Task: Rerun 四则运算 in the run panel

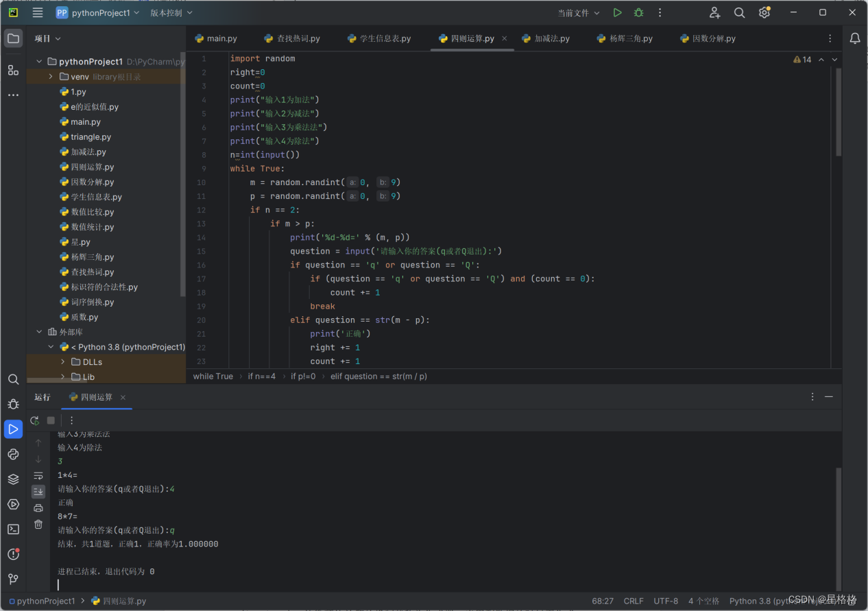Action: [x=35, y=420]
